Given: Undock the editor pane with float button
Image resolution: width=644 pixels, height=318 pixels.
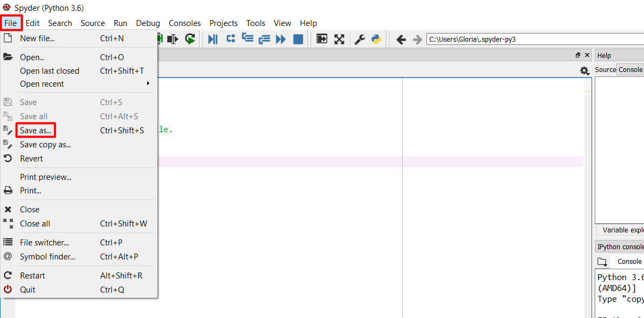Looking at the screenshot, I should pyautogui.click(x=578, y=55).
